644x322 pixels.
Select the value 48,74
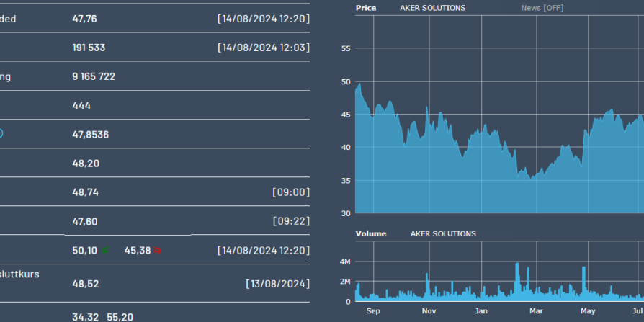pos(86,192)
